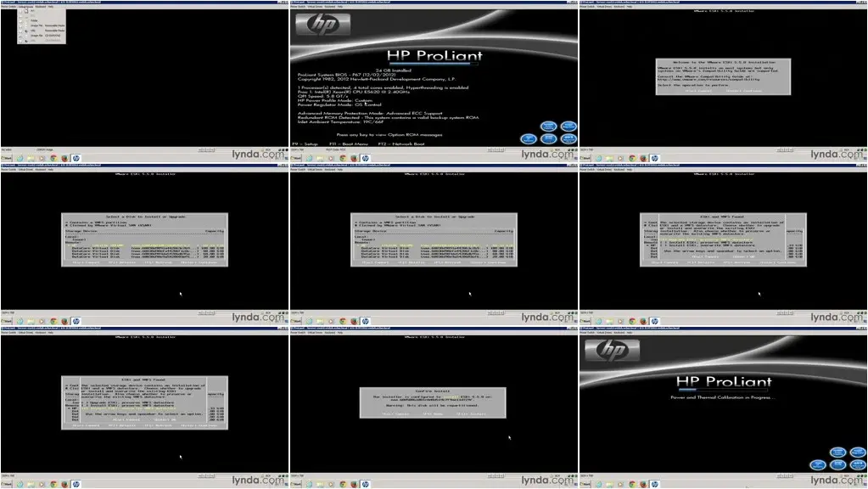
Task: Open the Help menu in the open-menu frame
Action: (x=51, y=7)
